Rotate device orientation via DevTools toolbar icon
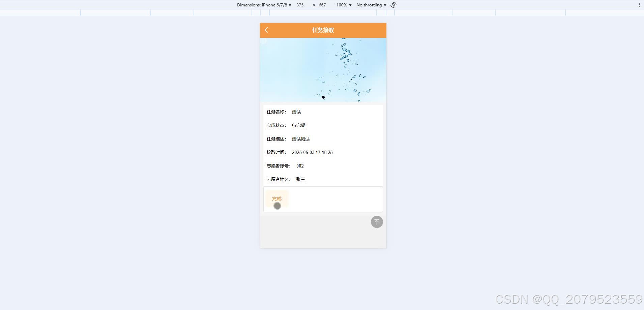The width and height of the screenshot is (644, 310). click(393, 5)
